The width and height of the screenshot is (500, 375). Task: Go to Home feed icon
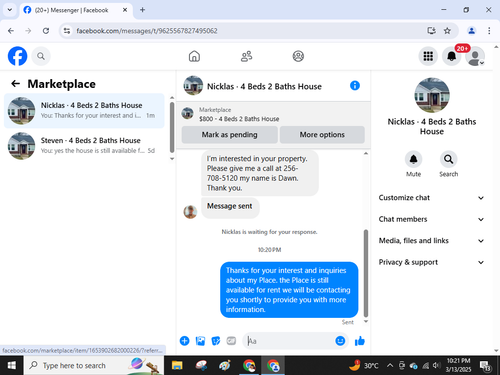(x=194, y=56)
